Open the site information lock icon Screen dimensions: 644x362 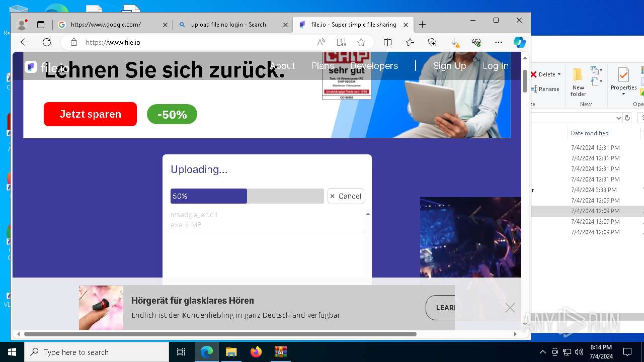tap(74, 42)
